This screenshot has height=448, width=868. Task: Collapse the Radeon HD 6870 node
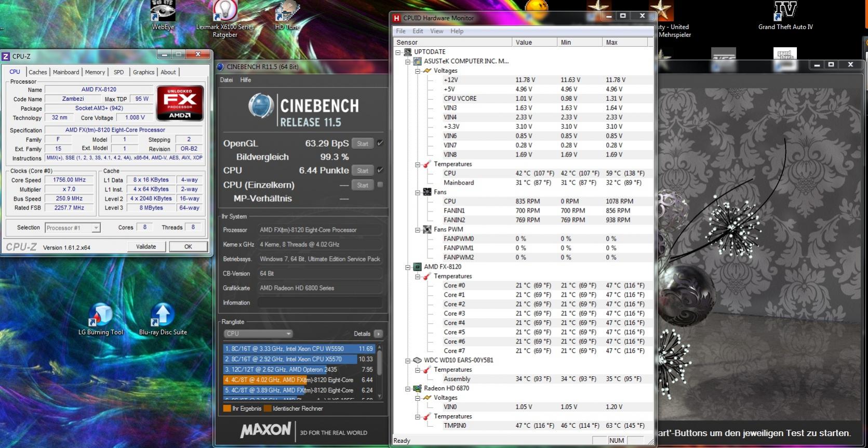coord(408,388)
